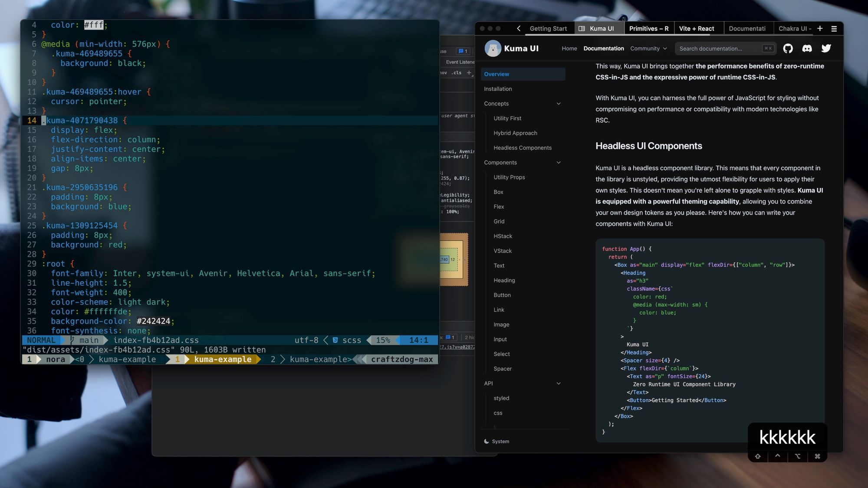Open the Installation docs page
This screenshot has height=488, width=868.
pos(498,89)
